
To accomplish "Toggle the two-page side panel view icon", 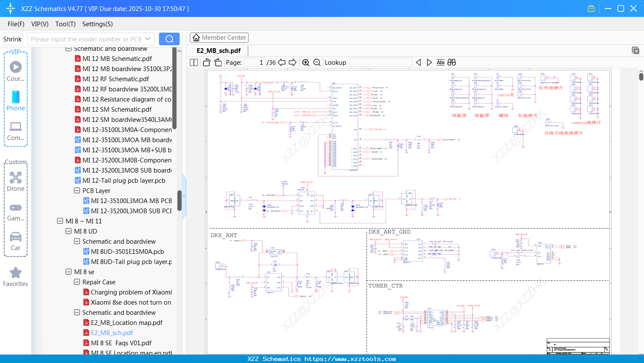I will (x=194, y=63).
